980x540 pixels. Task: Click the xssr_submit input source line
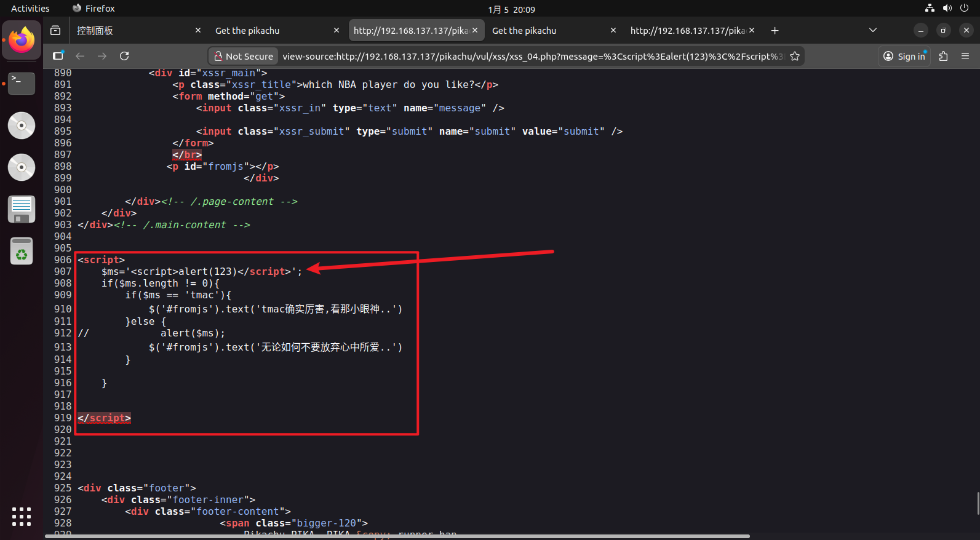(x=409, y=131)
